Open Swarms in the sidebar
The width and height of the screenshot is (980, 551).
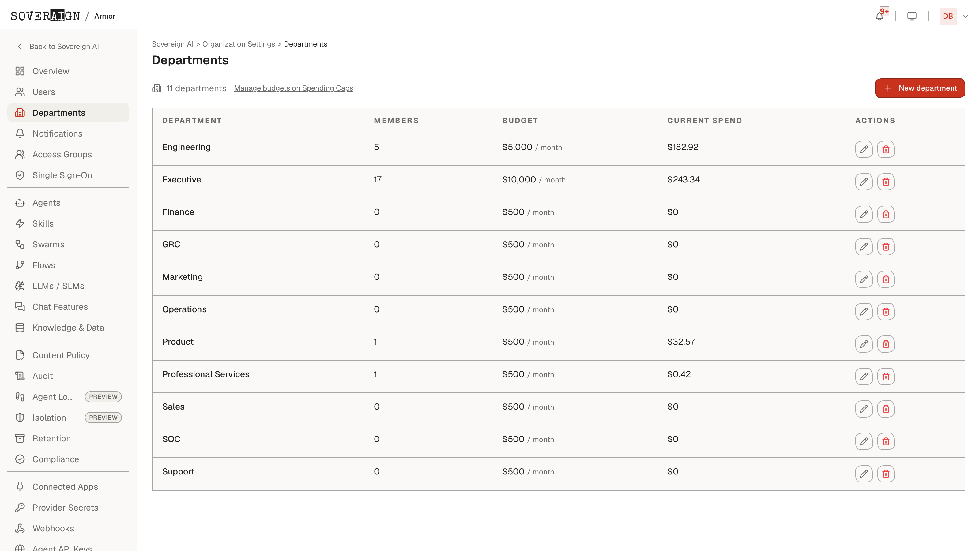pos(69,245)
